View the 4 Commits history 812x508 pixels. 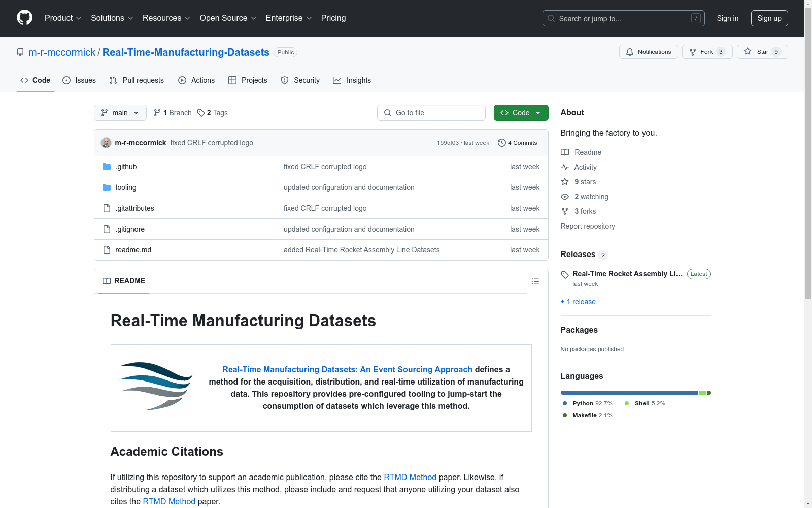tap(518, 143)
